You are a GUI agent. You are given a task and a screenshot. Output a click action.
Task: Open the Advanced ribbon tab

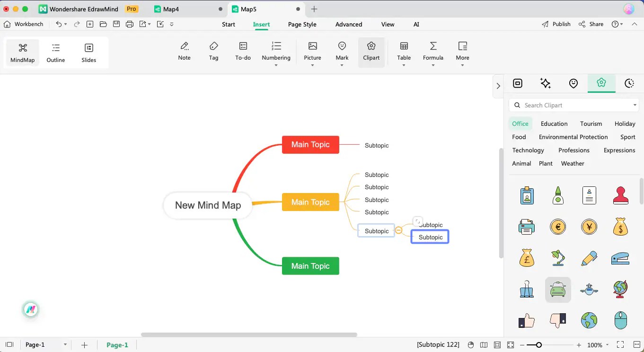(x=349, y=24)
